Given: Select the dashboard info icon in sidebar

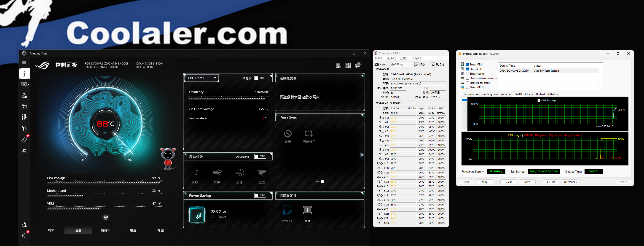Looking at the screenshot, I should click(x=24, y=74).
